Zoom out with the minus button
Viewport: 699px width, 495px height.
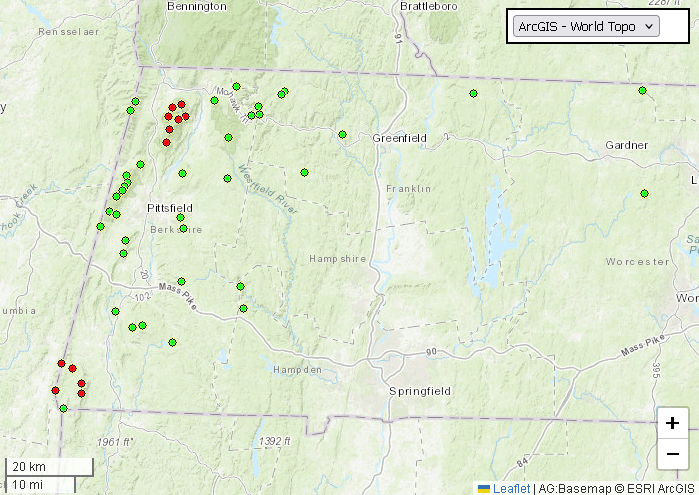click(x=673, y=454)
